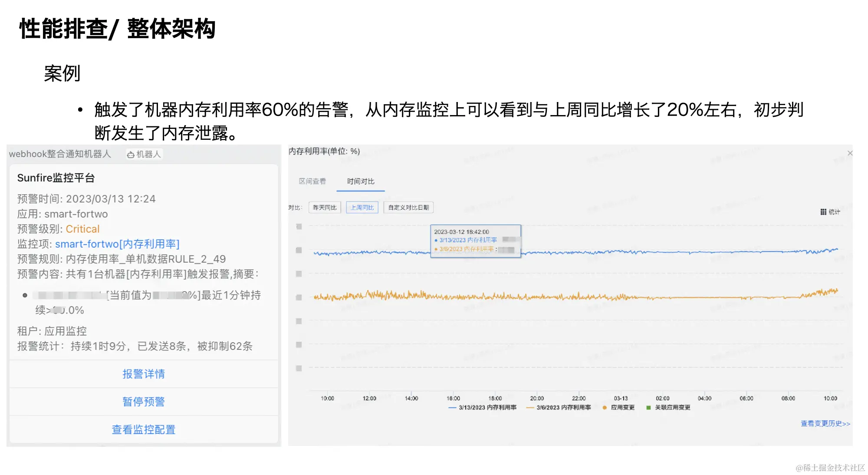Image resolution: width=868 pixels, height=475 pixels.
Task: Click the green 关联应用变更 legend square
Action: point(648,408)
